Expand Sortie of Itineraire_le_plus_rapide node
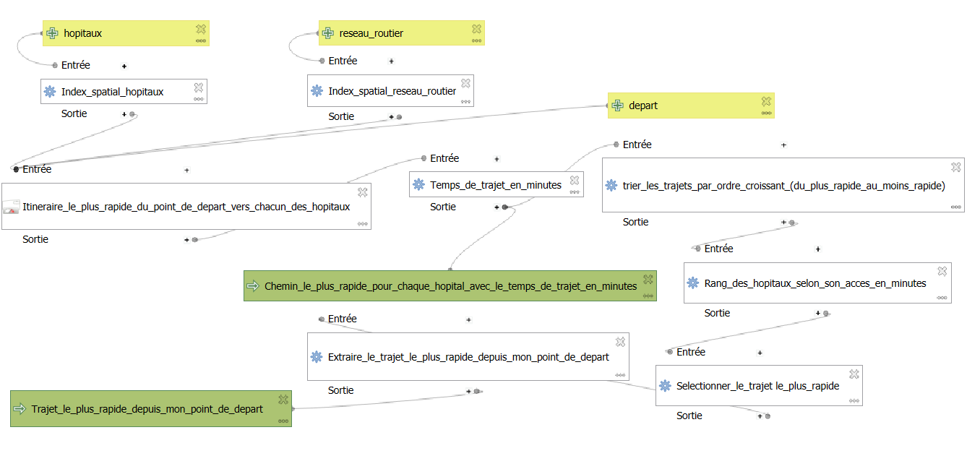 pyautogui.click(x=187, y=239)
